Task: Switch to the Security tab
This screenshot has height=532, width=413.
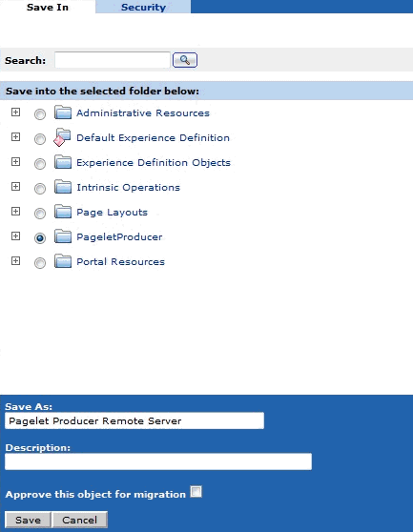Action: (x=143, y=7)
